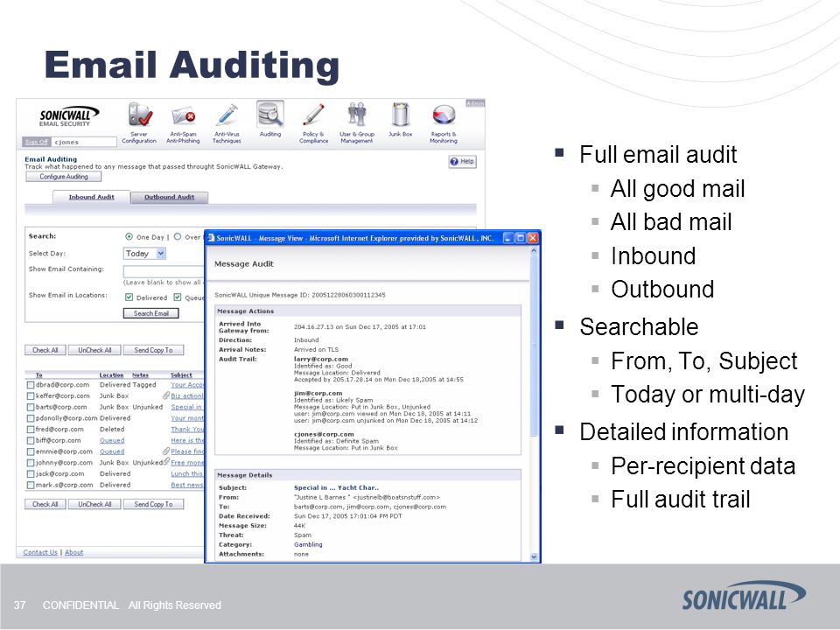Open the Queued link for emmie@corp.com

112,451
